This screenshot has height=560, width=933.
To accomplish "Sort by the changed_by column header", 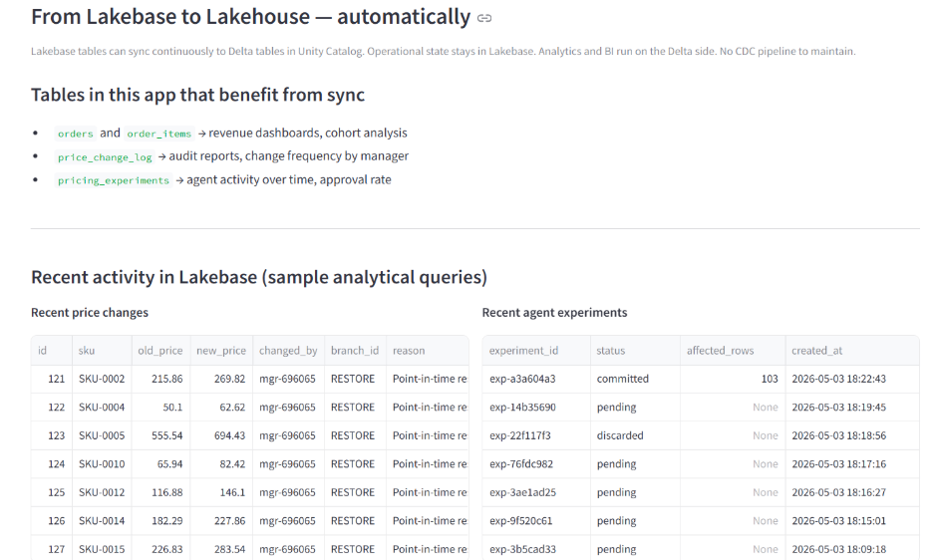I will coord(289,351).
